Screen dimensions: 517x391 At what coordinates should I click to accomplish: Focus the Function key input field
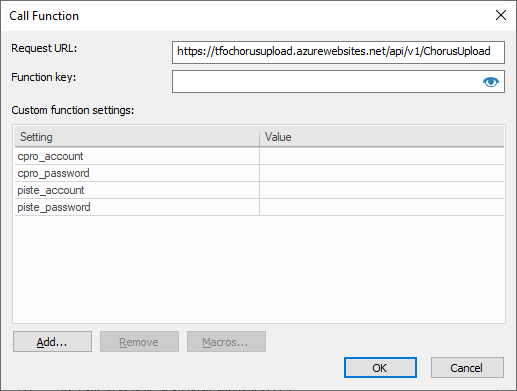338,81
